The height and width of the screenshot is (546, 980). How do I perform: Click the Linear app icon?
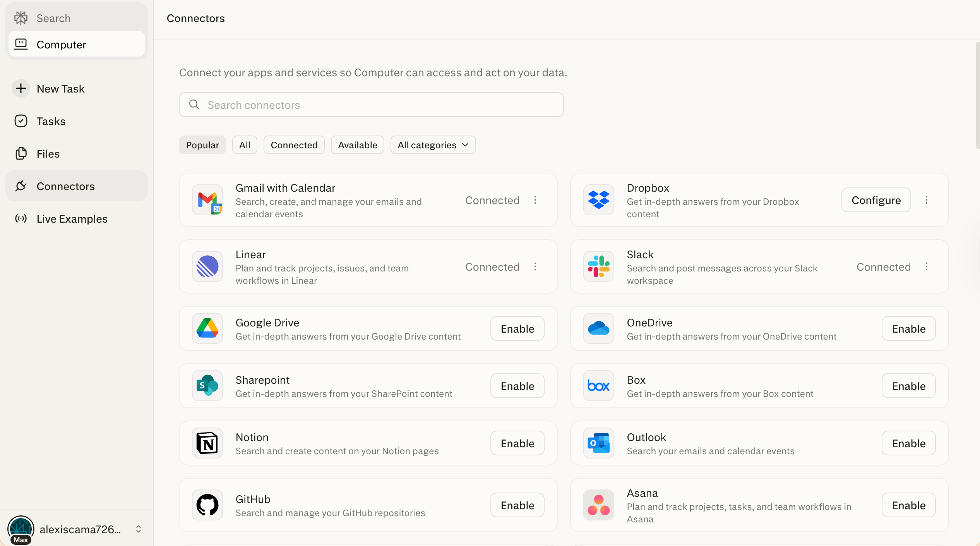(207, 266)
